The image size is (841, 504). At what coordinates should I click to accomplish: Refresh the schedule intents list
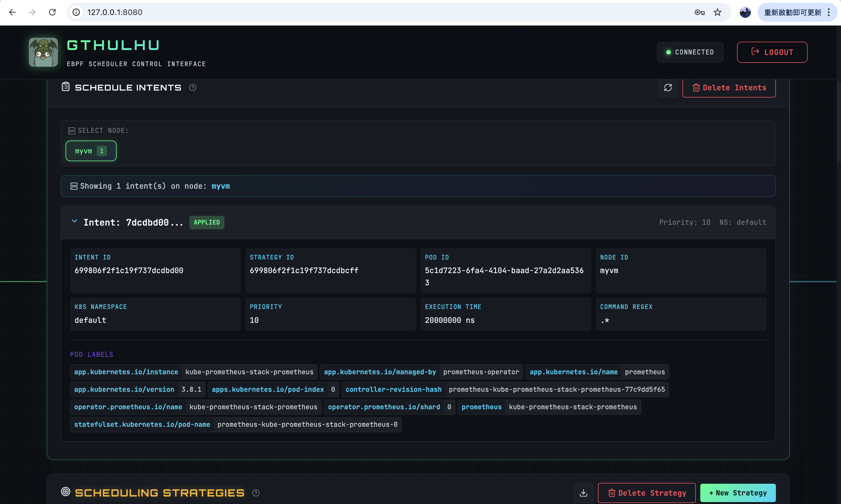click(668, 88)
